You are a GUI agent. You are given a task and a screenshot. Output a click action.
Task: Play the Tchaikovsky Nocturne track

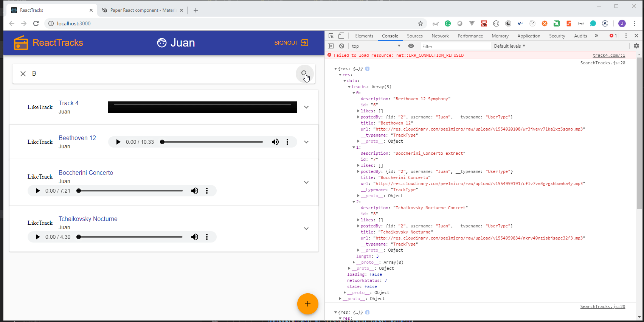(x=37, y=237)
